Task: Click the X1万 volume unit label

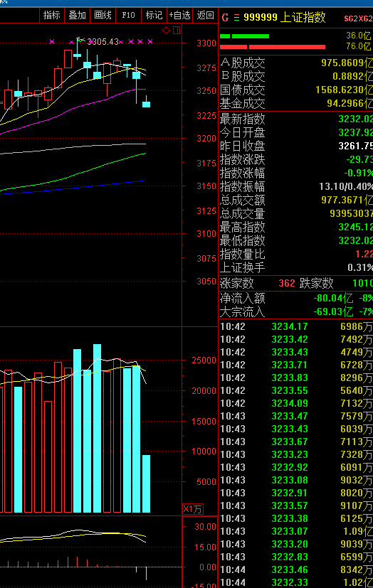Action: click(192, 509)
